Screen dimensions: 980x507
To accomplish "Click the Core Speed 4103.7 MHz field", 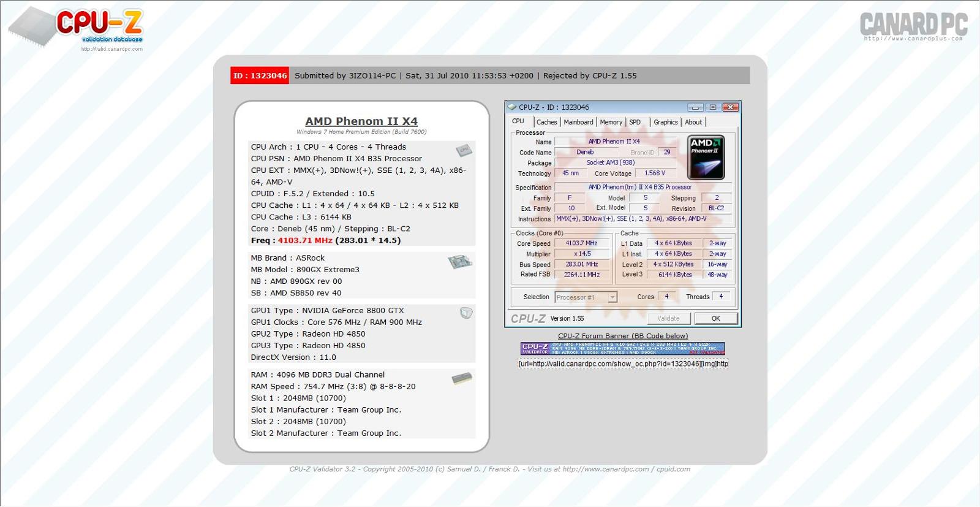I will 582,243.
